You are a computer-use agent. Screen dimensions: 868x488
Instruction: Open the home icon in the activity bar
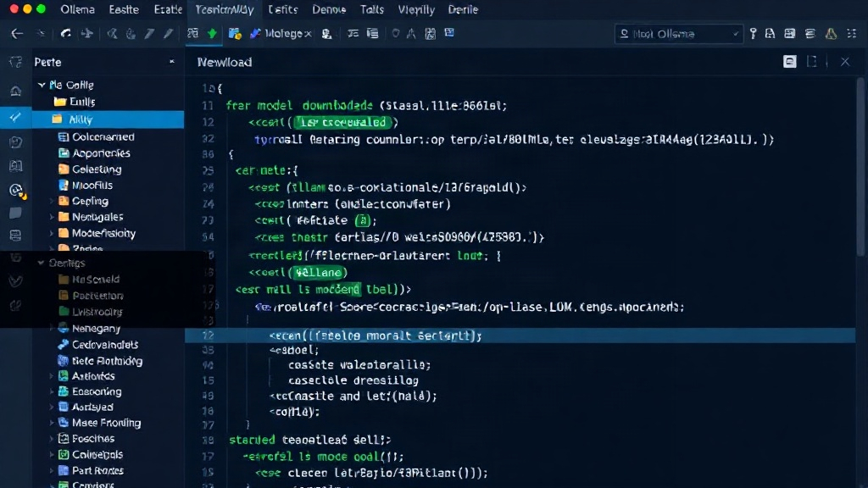coord(15,91)
